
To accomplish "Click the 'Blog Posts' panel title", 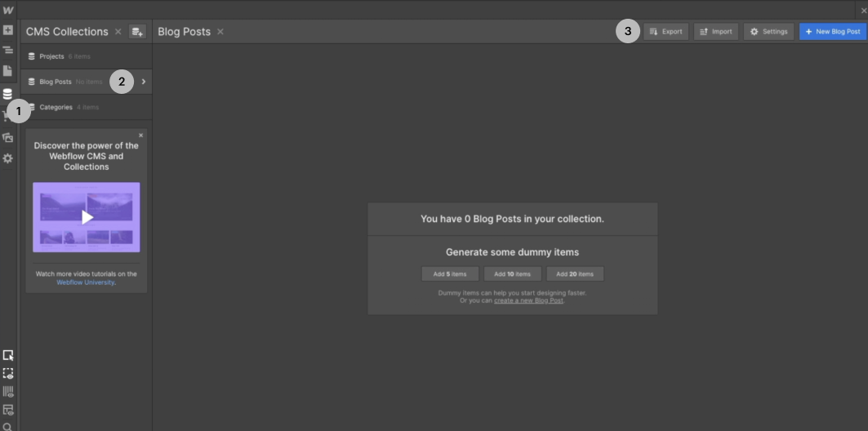I will click(185, 32).
